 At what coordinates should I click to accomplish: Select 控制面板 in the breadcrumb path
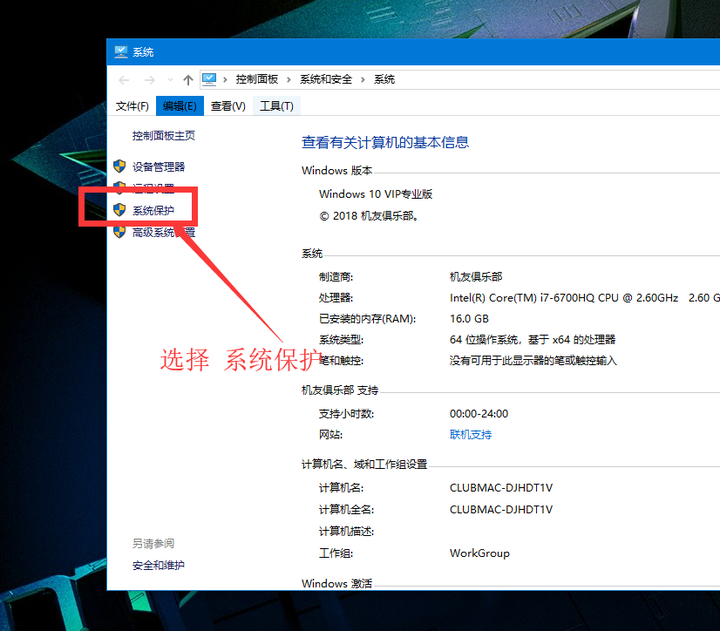pos(257,79)
